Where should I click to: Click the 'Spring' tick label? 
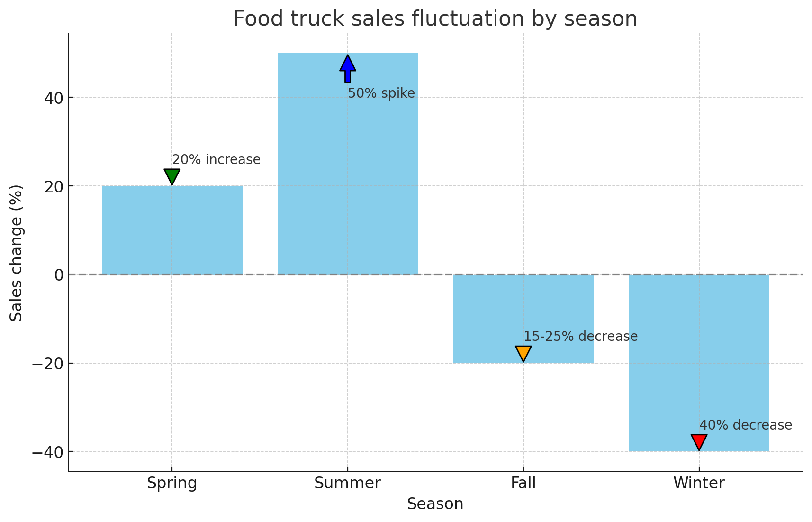(x=172, y=484)
